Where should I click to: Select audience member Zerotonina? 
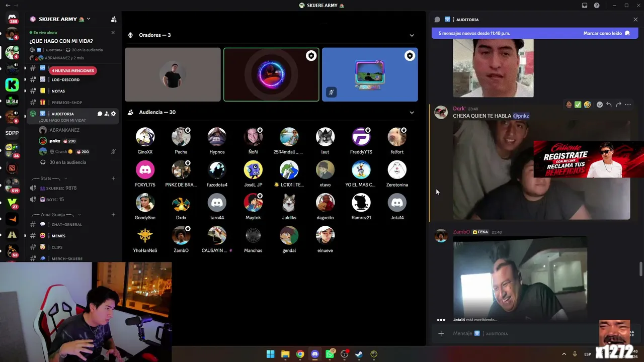coord(397,174)
